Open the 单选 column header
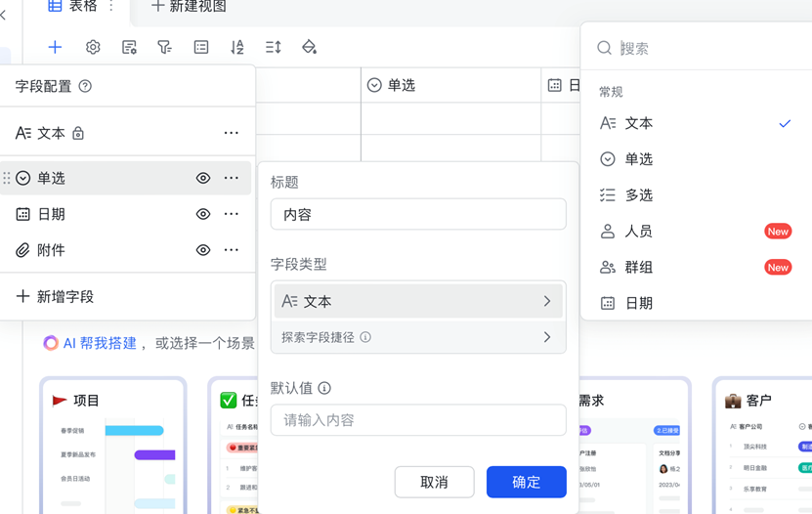812x514 pixels. point(450,85)
